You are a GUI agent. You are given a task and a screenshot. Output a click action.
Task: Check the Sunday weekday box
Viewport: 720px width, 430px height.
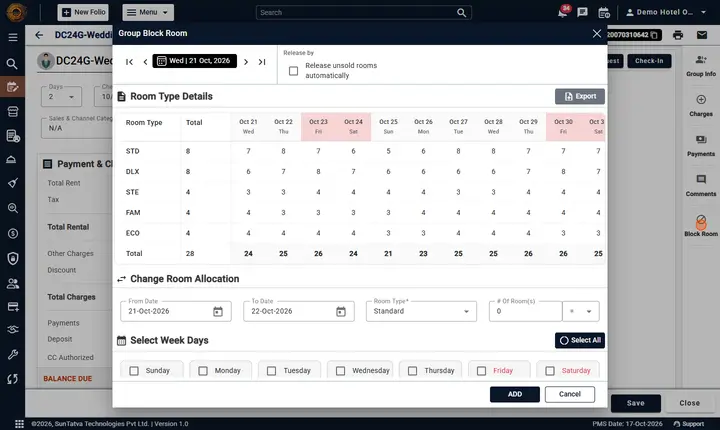(x=134, y=371)
